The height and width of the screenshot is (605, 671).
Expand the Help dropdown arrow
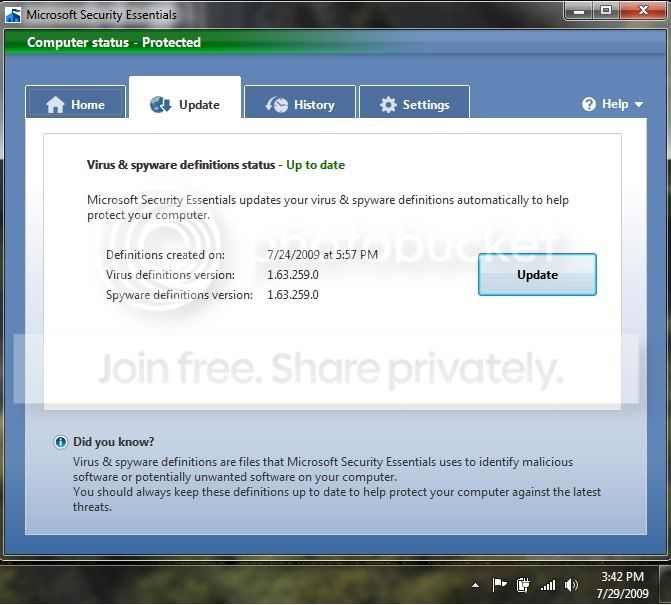point(638,104)
